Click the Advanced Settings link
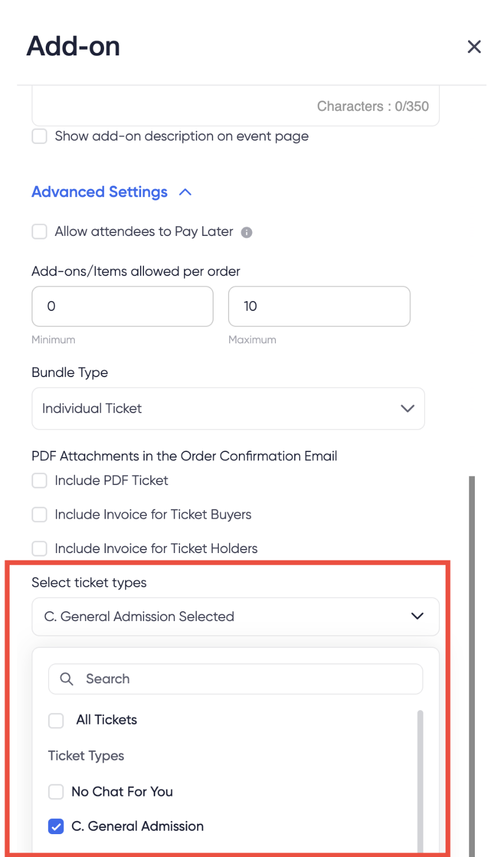Viewport: 504px width, 857px height. pos(99,192)
